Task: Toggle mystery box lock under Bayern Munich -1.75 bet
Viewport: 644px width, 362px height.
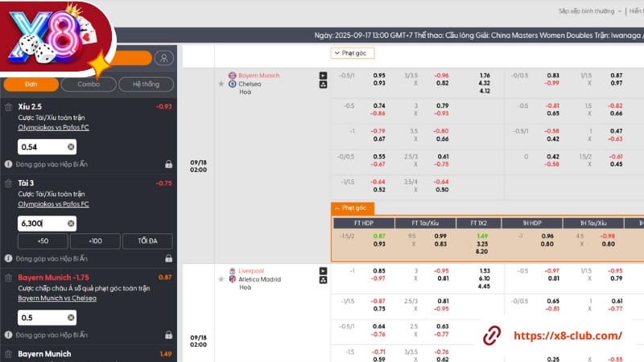Action: click(168, 335)
